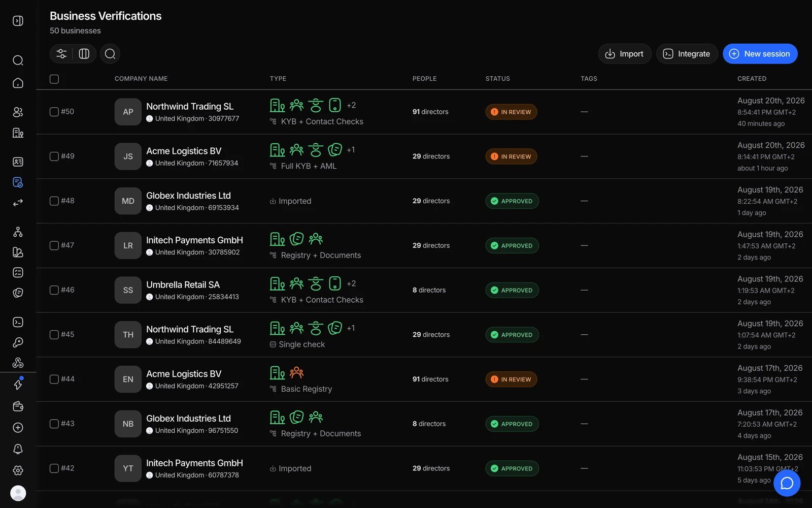
Task: Open the filters sliders icon
Action: pos(61,54)
